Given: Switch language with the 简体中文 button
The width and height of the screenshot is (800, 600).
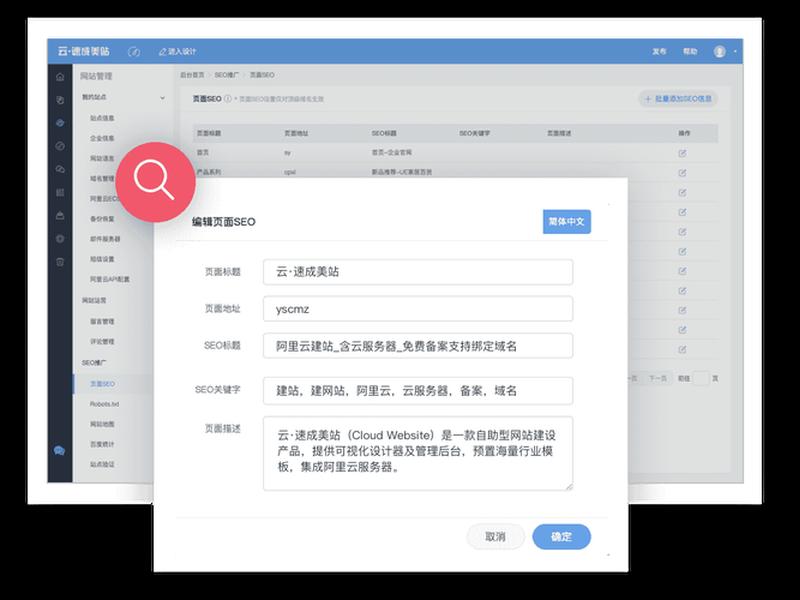Looking at the screenshot, I should tap(567, 222).
